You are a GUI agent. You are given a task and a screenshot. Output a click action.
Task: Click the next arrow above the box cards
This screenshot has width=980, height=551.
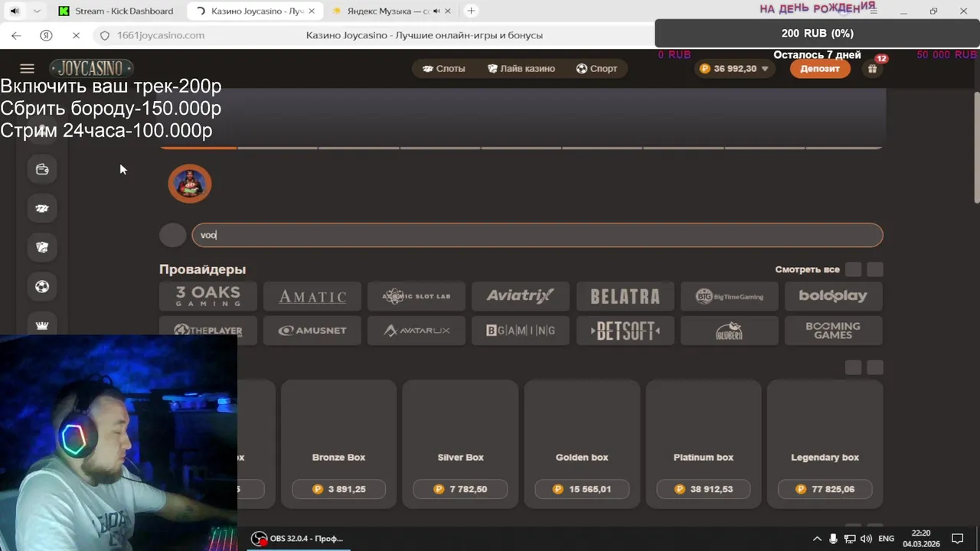pos(875,368)
